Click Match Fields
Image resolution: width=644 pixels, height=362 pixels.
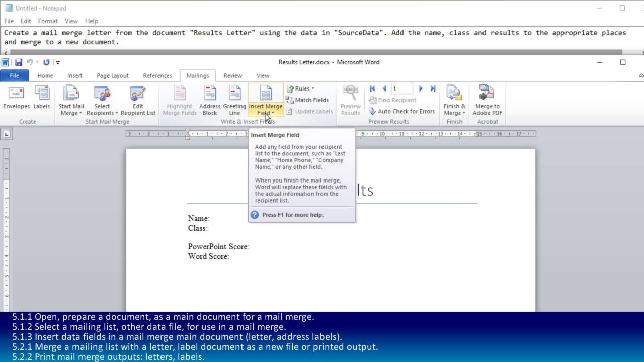tap(307, 100)
